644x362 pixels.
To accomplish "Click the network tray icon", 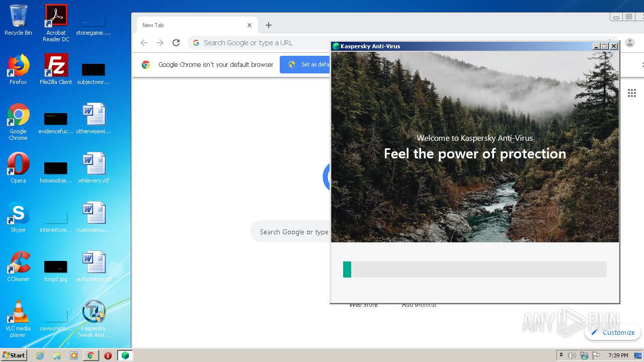I will point(584,355).
